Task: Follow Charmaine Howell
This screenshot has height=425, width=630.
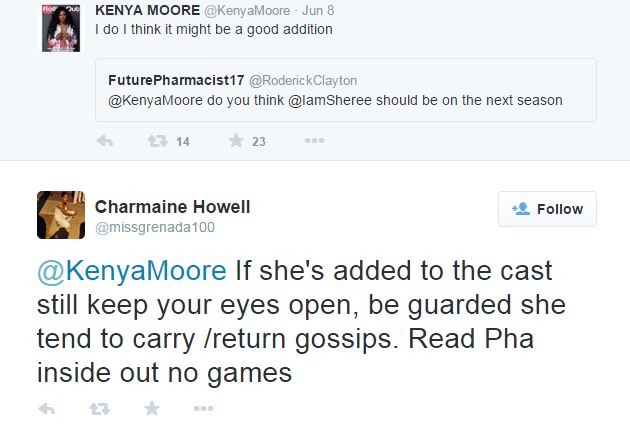Action: point(547,209)
